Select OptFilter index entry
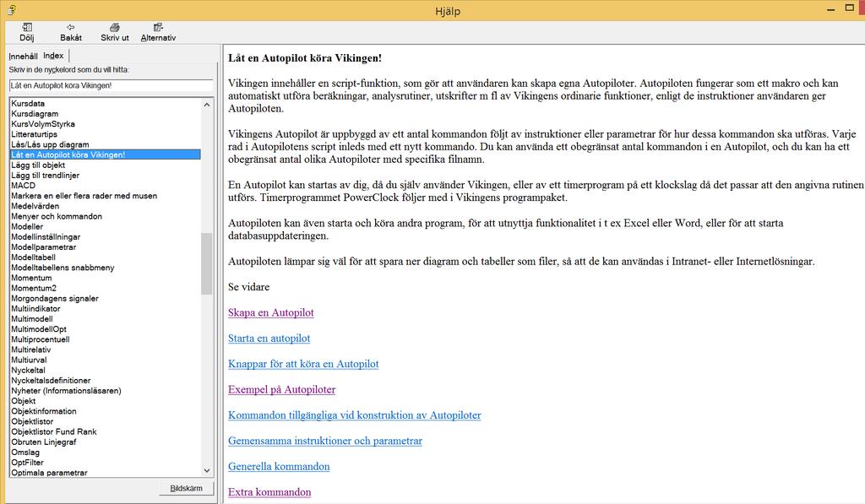Viewport: 865px width, 504px height. 27,462
